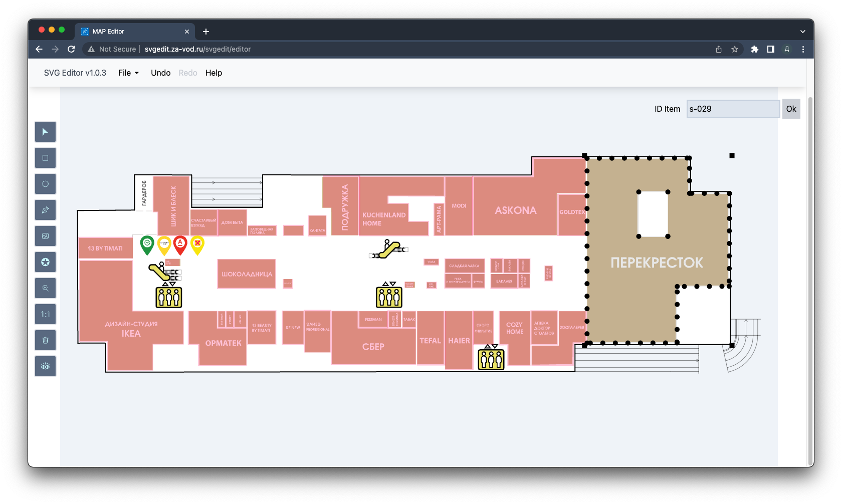Reset zoom with the 1:1 button
This screenshot has height=504, width=842.
[45, 314]
